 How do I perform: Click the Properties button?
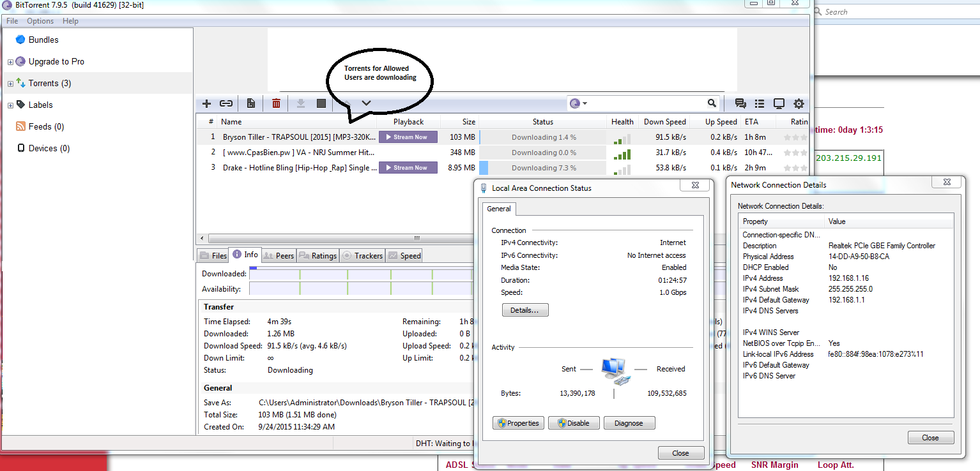[x=518, y=423]
